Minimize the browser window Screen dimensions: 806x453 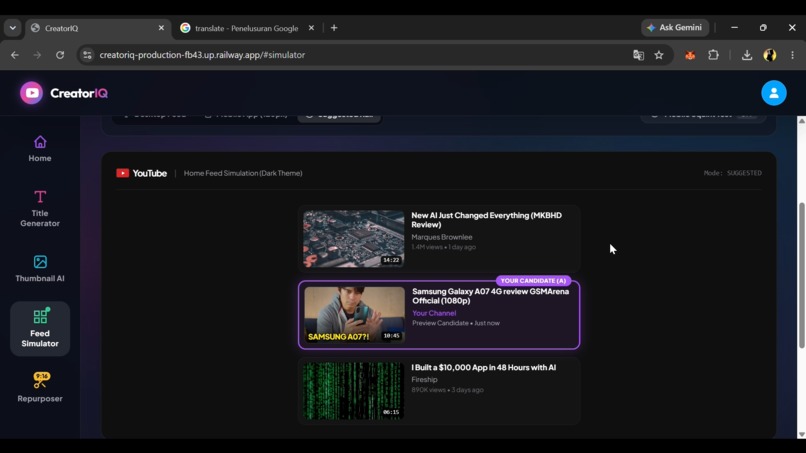[x=735, y=28]
